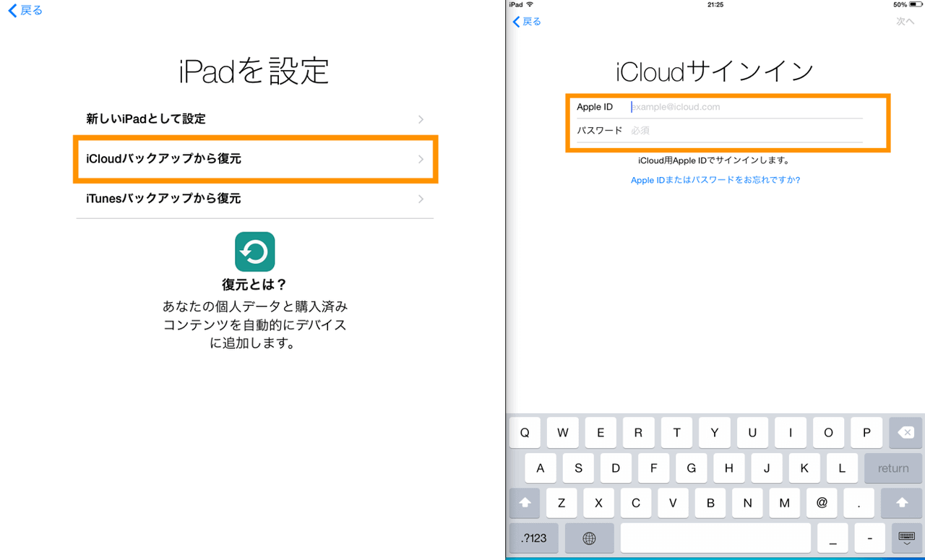This screenshot has height=560, width=925.
Task: Tap the hyphen key
Action: click(x=870, y=538)
